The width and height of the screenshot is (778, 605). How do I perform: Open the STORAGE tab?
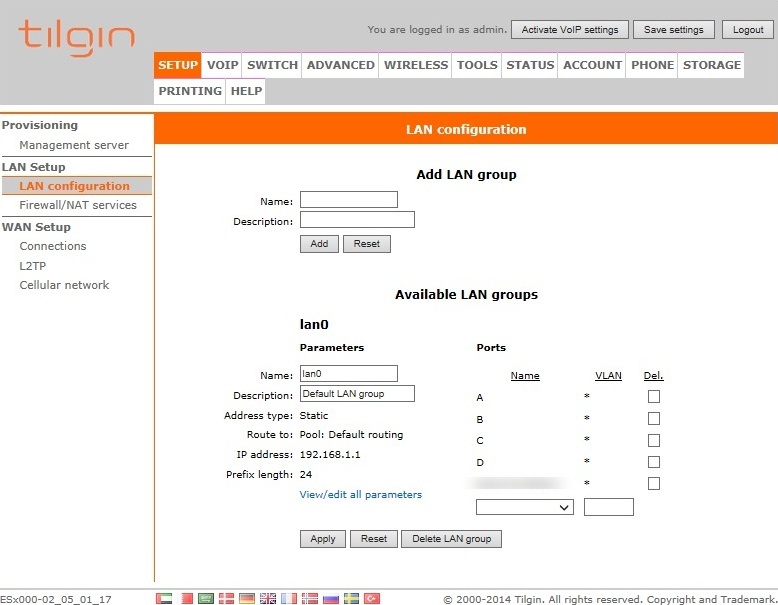coord(712,65)
